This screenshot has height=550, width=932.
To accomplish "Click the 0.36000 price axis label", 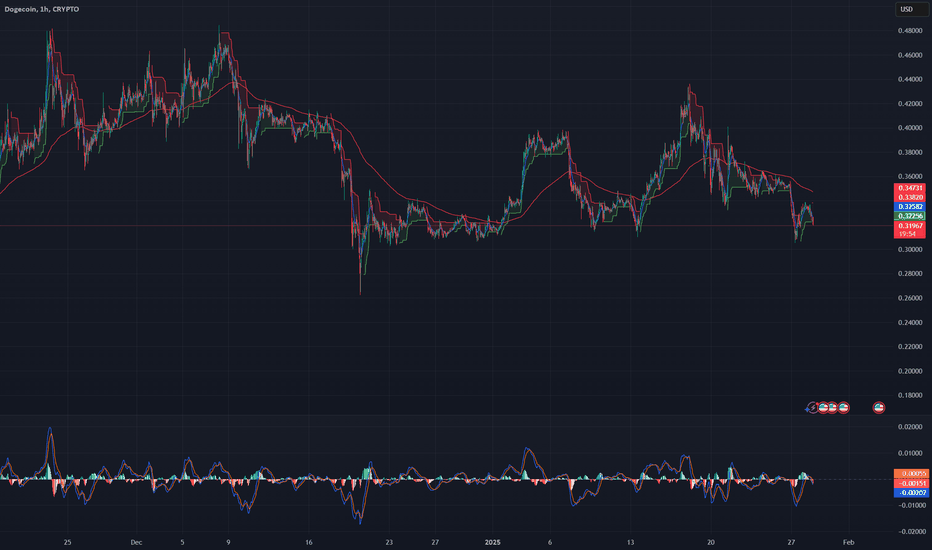I will point(910,177).
